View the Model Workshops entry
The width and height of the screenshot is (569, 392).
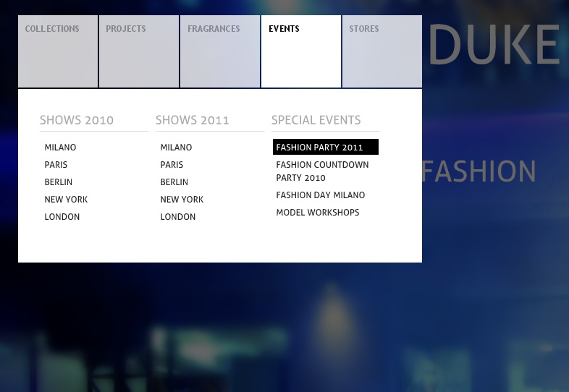318,213
